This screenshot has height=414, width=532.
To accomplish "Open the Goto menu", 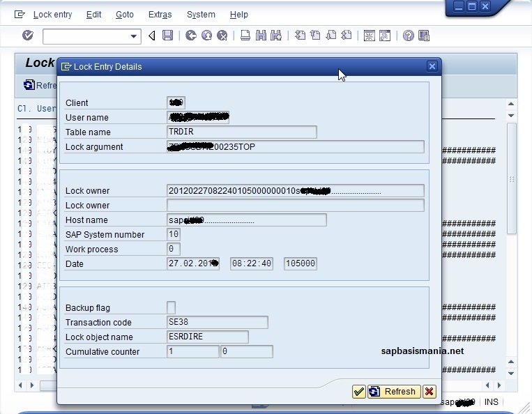I will (125, 15).
